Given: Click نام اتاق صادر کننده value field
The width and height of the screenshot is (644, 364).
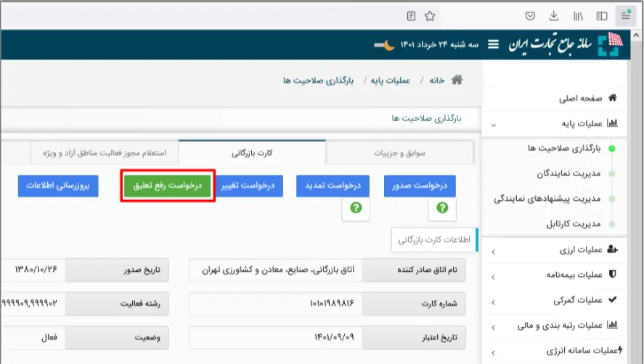Looking at the screenshot, I should coord(276,270).
